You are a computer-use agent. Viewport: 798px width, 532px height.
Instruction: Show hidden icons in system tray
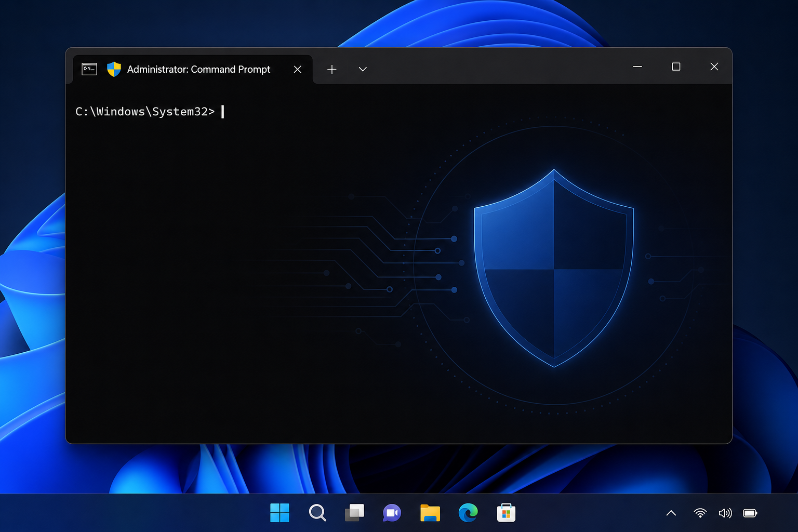click(671, 513)
